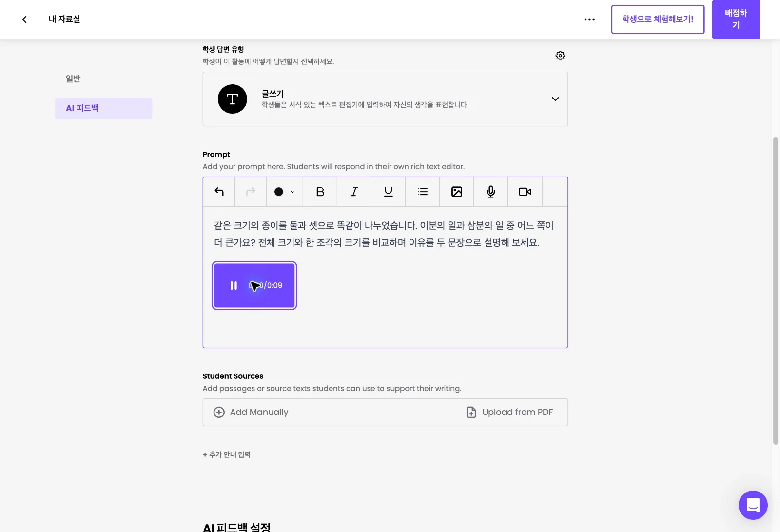
Task: Toggle bold formatting in prompt toolbar
Action: [x=320, y=192]
